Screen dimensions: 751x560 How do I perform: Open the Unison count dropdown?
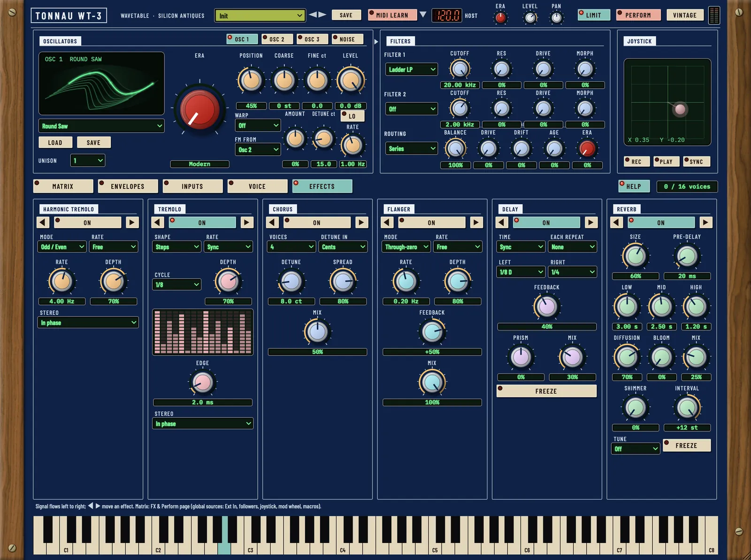(x=88, y=161)
